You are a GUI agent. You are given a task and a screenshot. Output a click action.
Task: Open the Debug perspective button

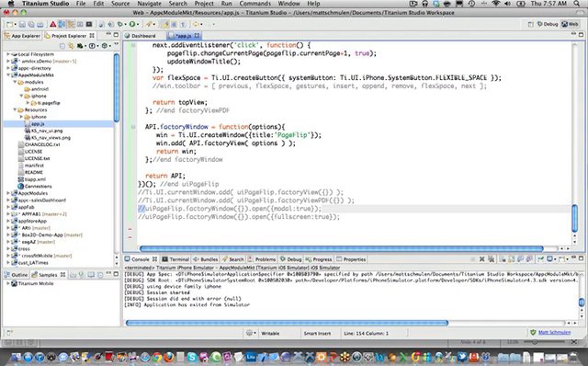tap(548, 24)
